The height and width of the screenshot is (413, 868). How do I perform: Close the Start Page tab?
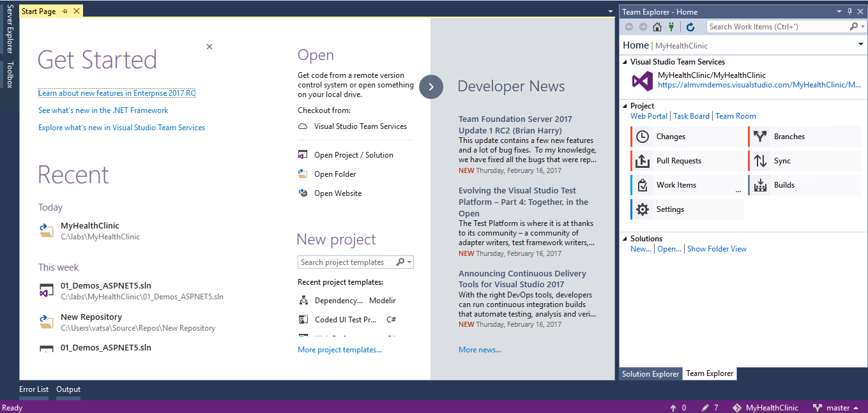tap(77, 11)
